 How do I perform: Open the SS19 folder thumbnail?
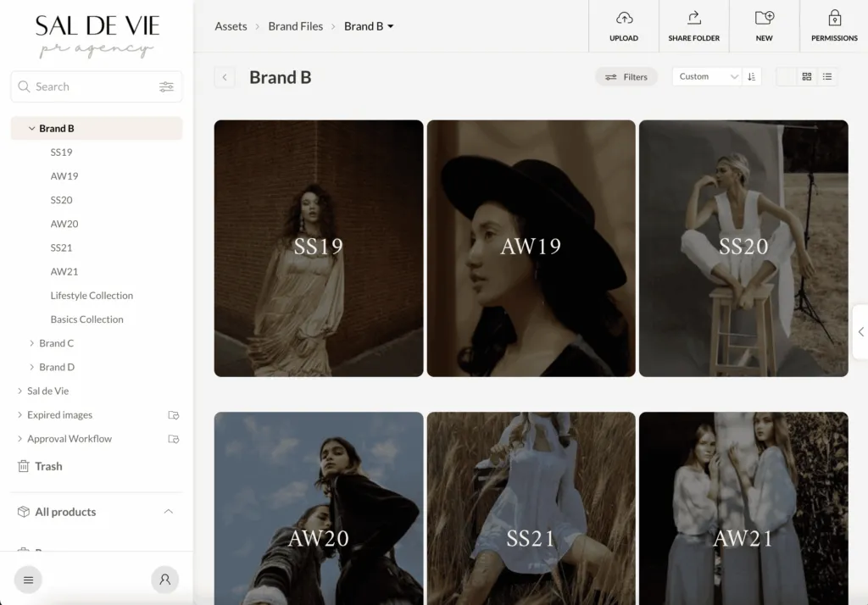[x=319, y=248]
